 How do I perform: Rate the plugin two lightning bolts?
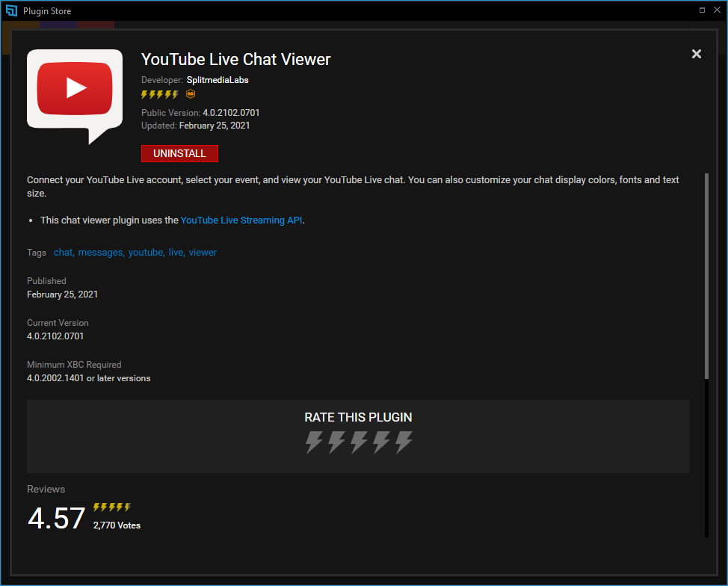(336, 442)
